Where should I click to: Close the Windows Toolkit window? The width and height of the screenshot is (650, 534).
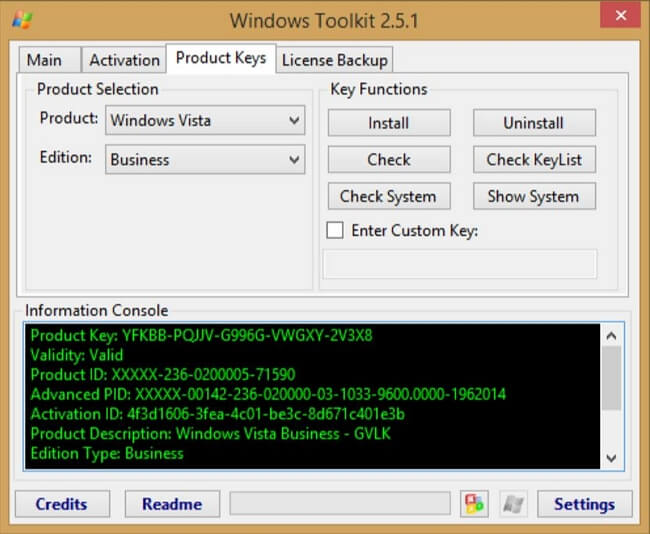coord(621,15)
